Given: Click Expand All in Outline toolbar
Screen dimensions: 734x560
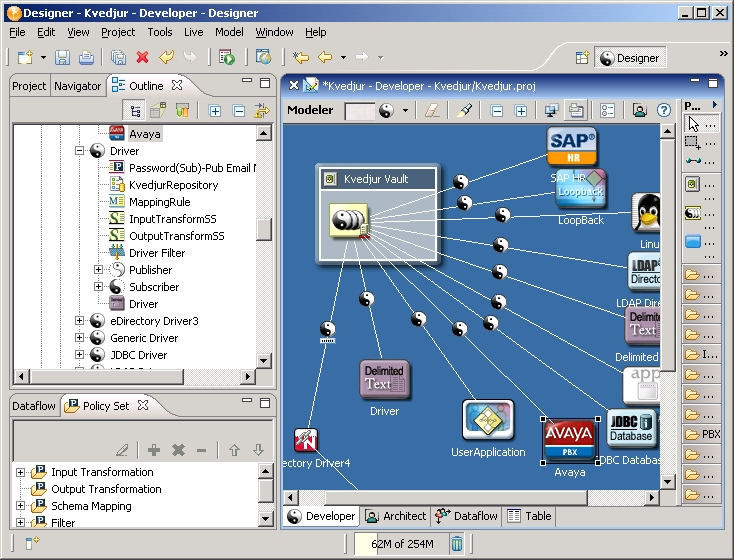Looking at the screenshot, I should point(214,111).
